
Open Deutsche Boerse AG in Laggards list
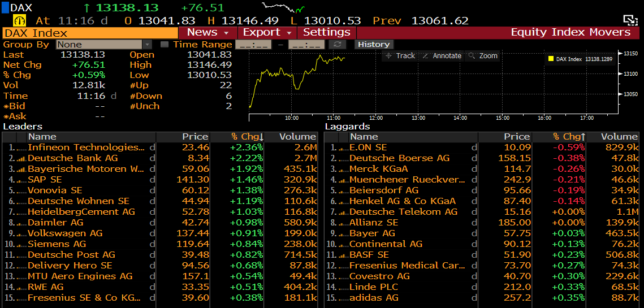pos(399,158)
